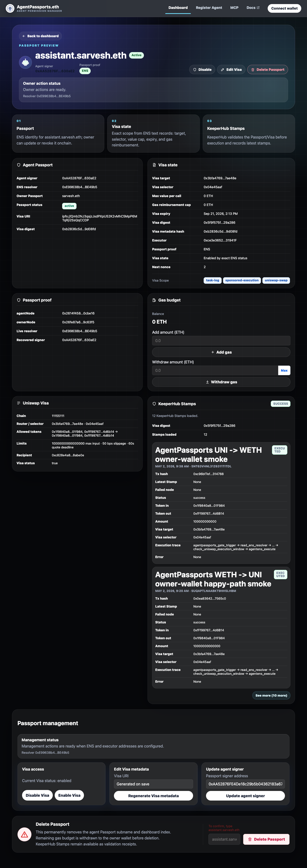Screen dimensions: 307x868
Task: Click the Withdraw gas button
Action: pos(221,382)
